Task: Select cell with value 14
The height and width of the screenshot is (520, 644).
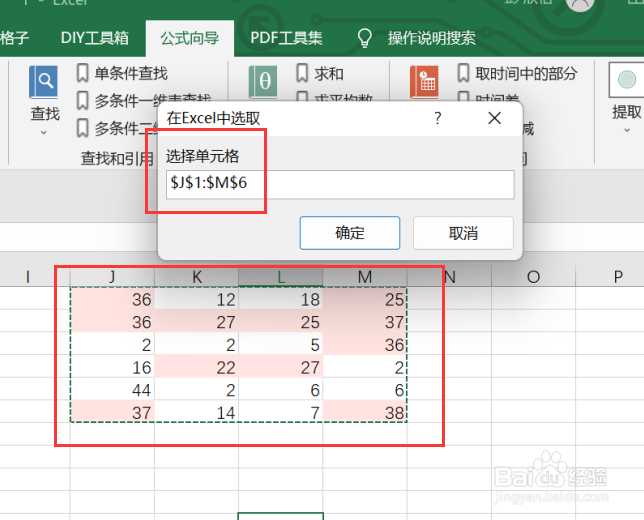Action: pos(197,412)
